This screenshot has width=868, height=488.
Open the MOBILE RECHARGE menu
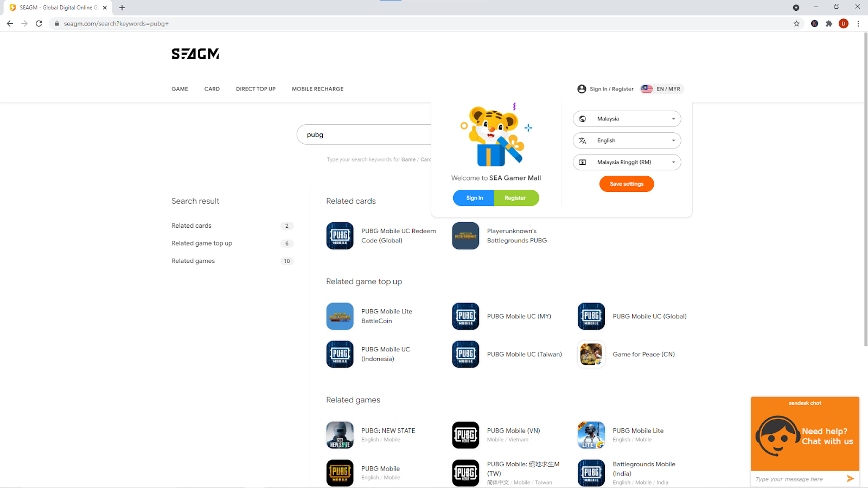pos(318,89)
